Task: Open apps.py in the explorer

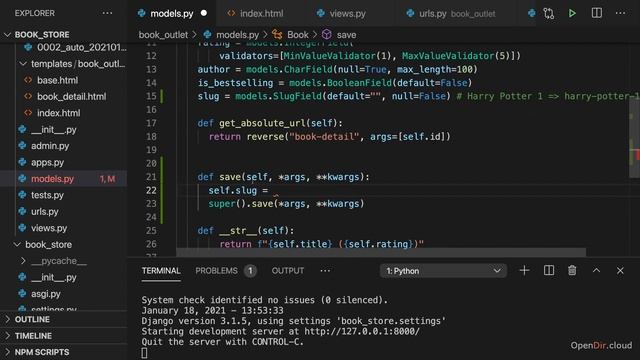Action: (47, 162)
